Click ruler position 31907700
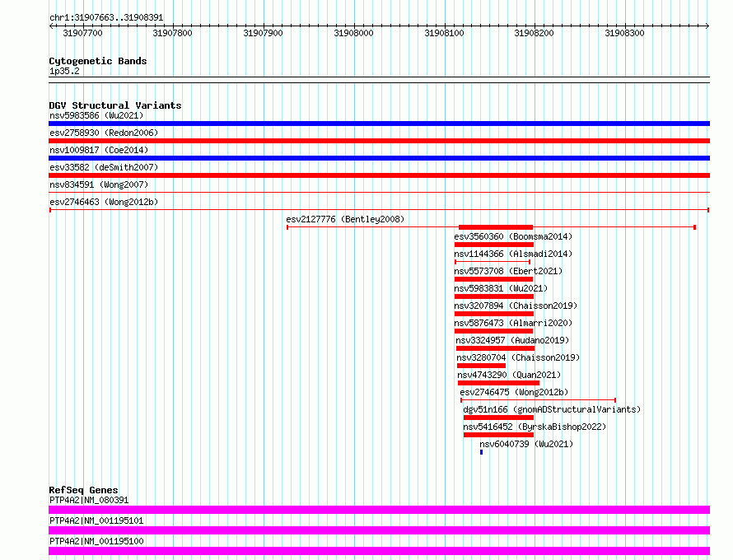The width and height of the screenshot is (733, 560). pos(82,33)
